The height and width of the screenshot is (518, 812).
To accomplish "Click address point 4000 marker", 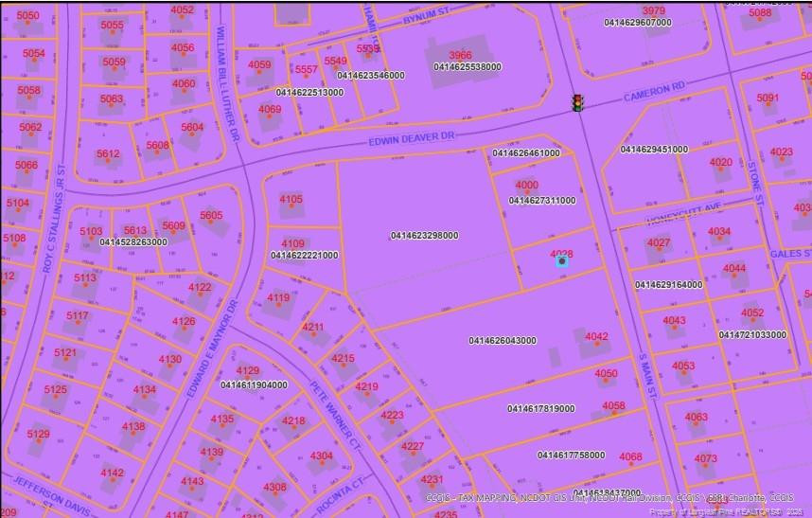I will (x=527, y=192).
